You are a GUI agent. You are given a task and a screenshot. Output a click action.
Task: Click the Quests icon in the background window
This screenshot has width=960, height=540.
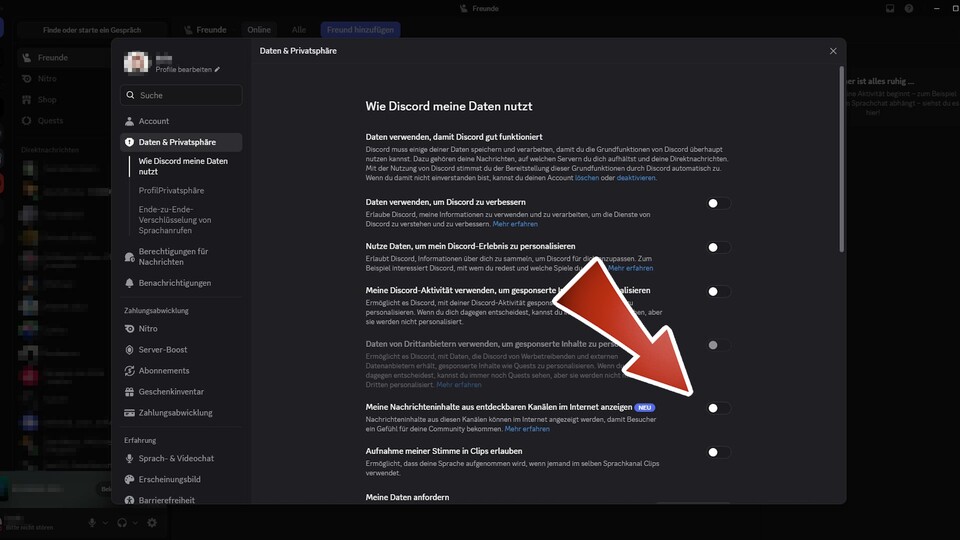[26, 121]
